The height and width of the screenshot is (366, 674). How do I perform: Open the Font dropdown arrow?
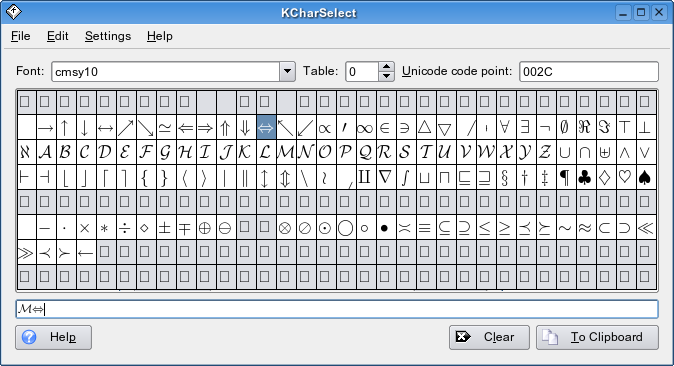tap(287, 71)
